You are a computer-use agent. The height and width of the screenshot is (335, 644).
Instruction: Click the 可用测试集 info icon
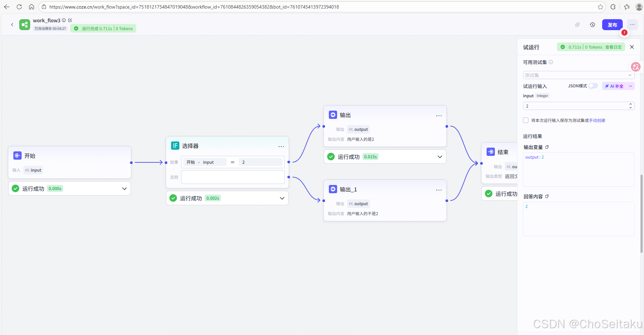point(551,62)
